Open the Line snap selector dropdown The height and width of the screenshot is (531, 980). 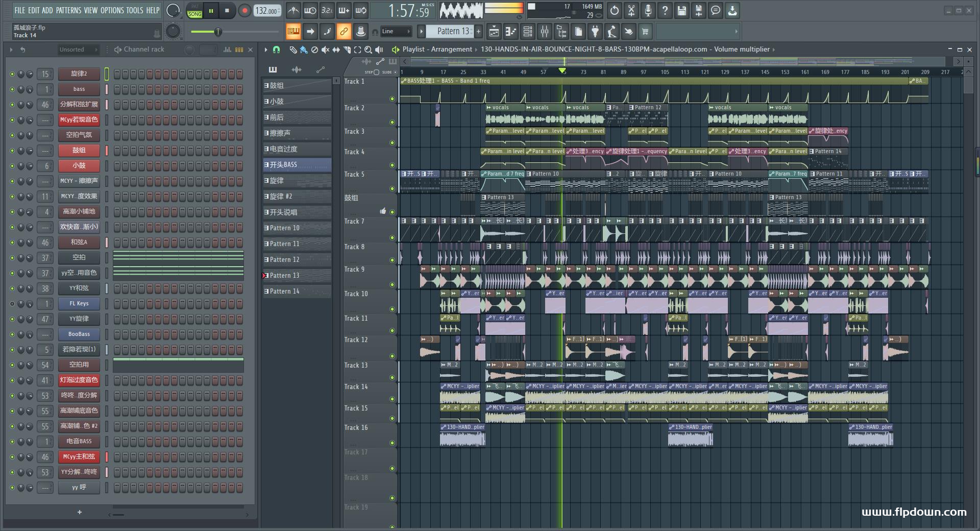(x=396, y=32)
